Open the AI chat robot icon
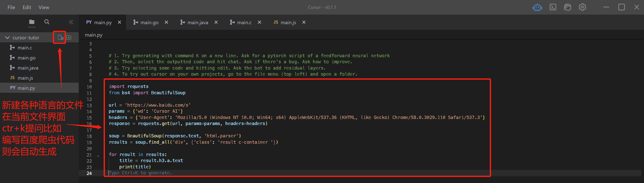644x183 pixels. [537, 7]
